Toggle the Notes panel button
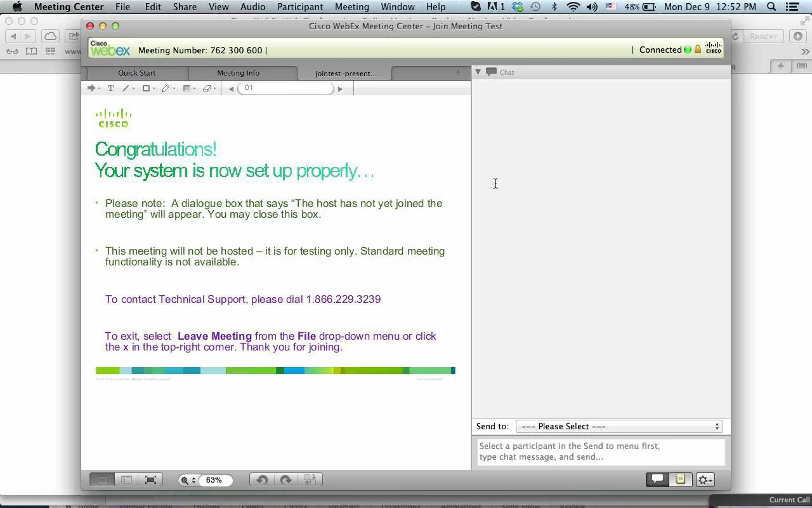This screenshot has height=508, width=812. pyautogui.click(x=680, y=479)
